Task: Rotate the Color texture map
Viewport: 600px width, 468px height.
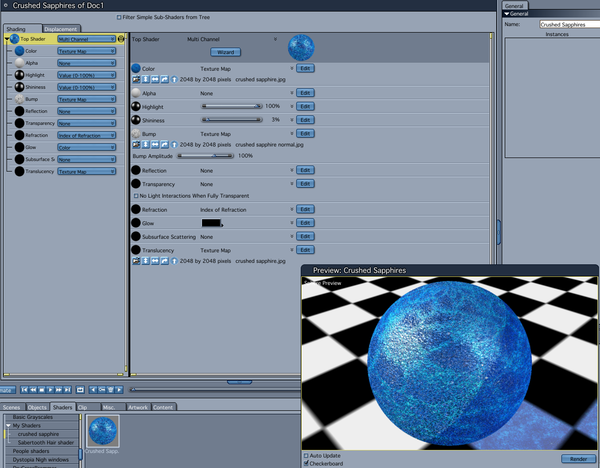Action: pos(165,80)
